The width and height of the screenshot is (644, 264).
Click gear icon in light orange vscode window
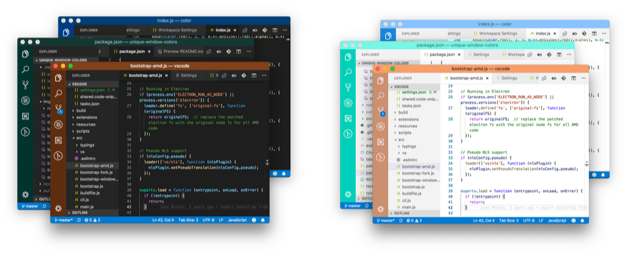coord(381,210)
